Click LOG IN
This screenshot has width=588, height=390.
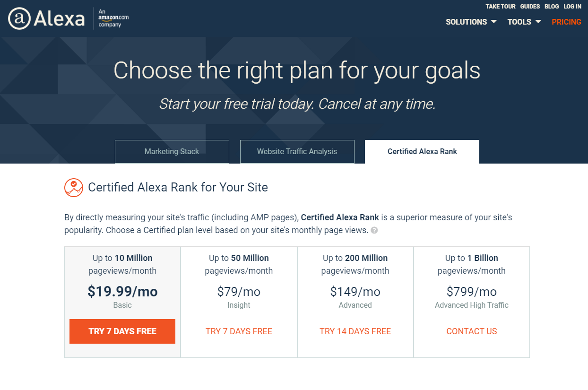(572, 6)
